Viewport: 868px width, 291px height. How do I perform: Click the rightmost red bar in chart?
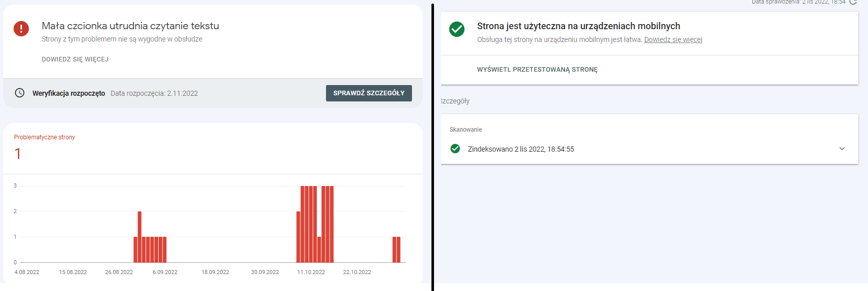pyautogui.click(x=399, y=250)
